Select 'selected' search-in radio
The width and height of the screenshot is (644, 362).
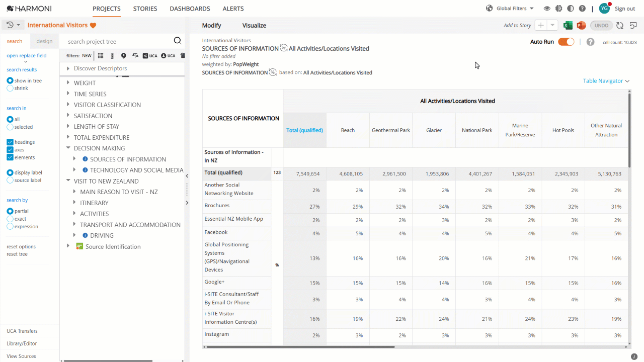[10, 127]
